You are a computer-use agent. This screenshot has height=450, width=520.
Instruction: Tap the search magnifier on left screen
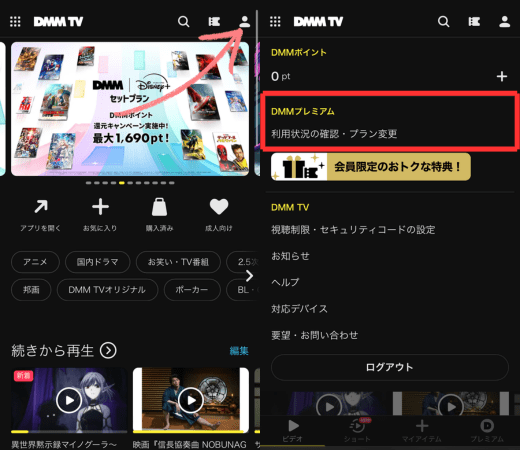pos(183,22)
